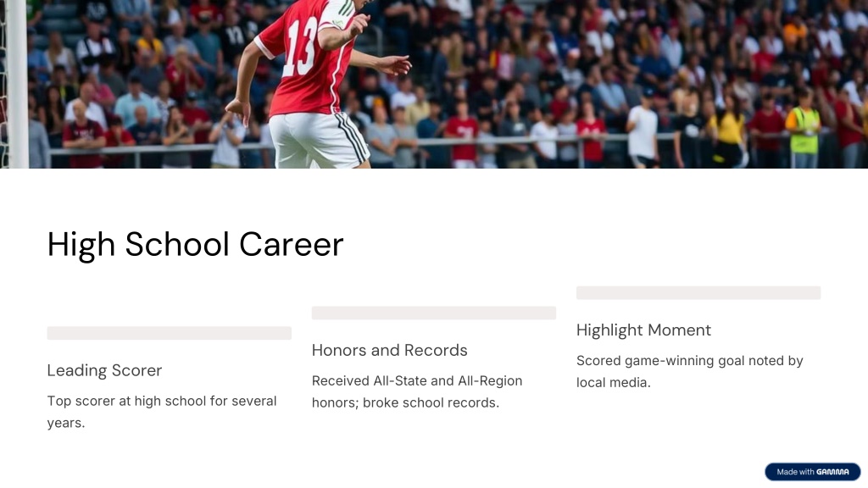Select the Honors and Records heading

tap(390, 350)
